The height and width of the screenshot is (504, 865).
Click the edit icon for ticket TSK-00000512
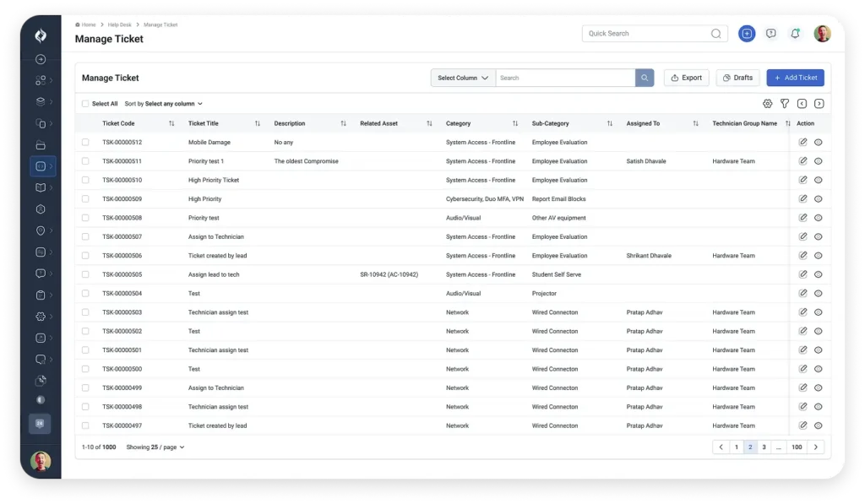802,142
